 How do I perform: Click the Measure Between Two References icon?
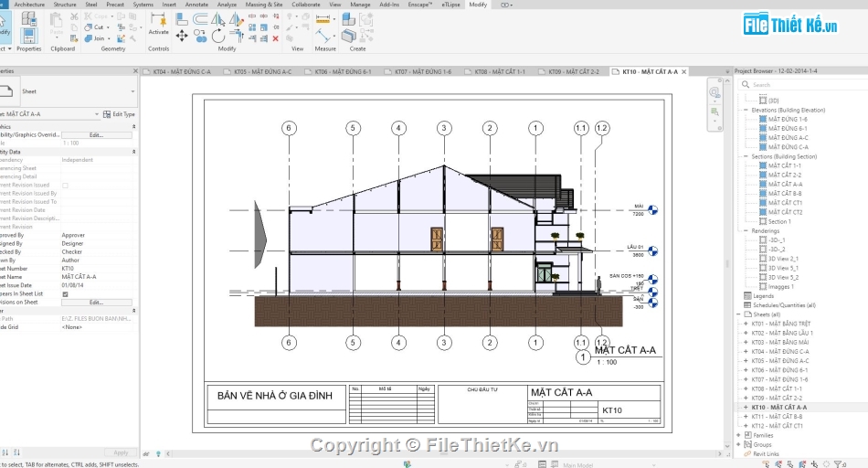point(323,36)
